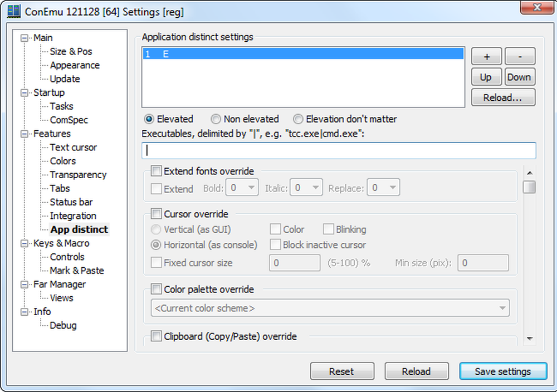
Task: Collapse the Keys & Macro node
Action: [x=24, y=243]
